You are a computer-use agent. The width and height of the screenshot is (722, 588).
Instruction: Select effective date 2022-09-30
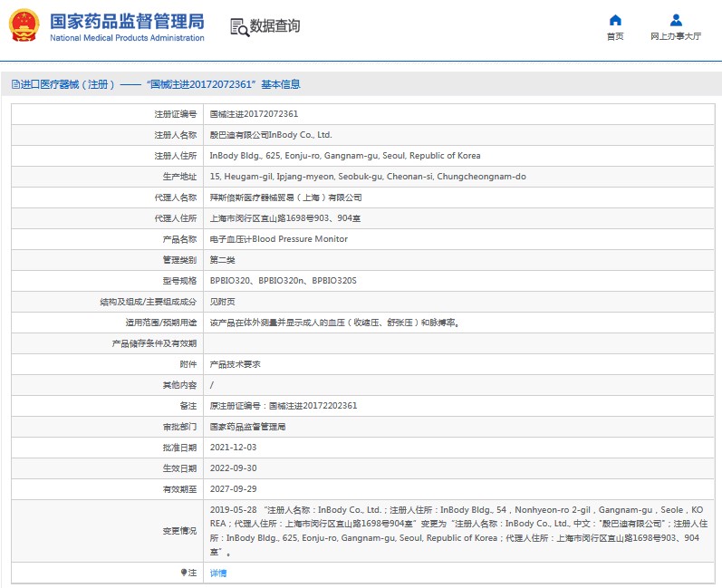233,468
